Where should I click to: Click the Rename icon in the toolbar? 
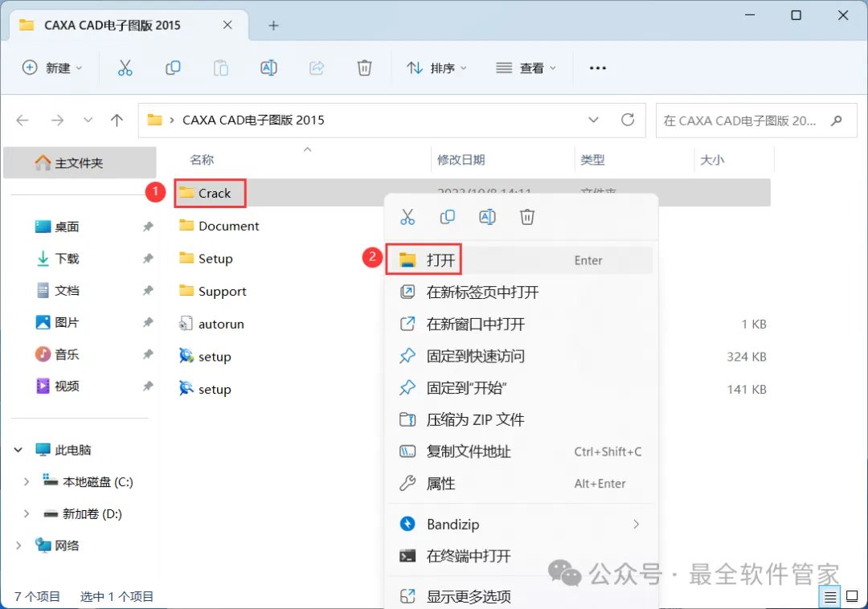268,68
